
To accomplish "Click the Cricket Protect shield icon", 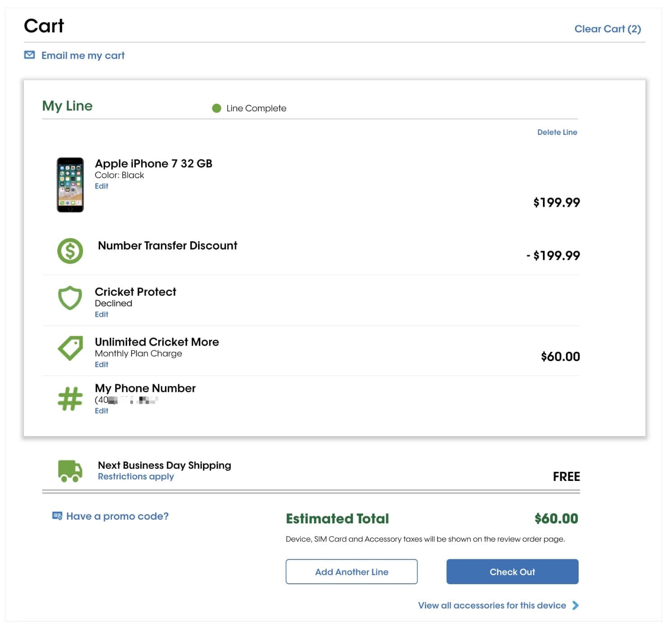I will click(x=70, y=298).
